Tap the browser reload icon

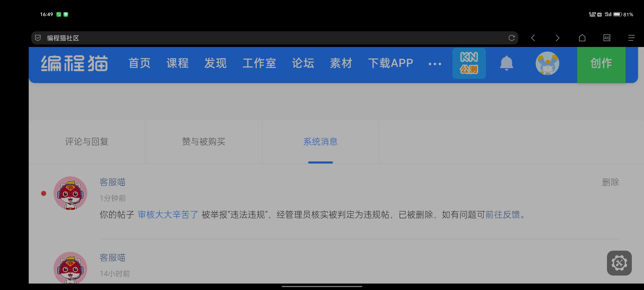[512, 38]
